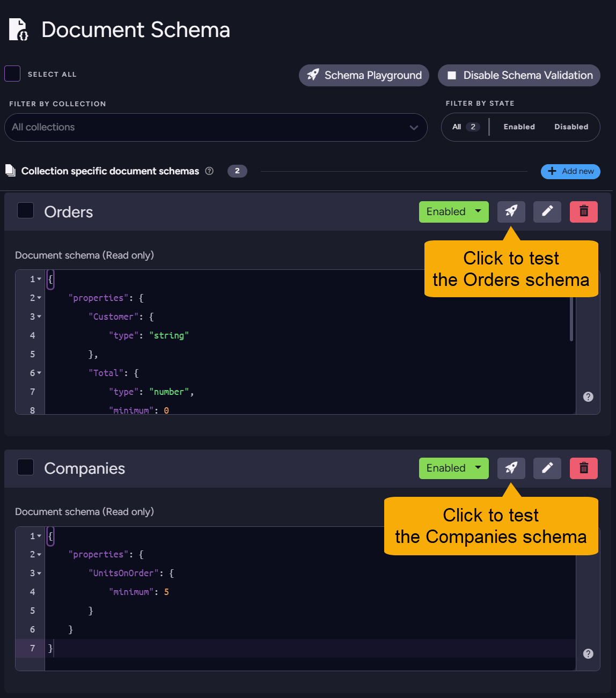
Task: Open the Schema Playground
Action: 363,75
